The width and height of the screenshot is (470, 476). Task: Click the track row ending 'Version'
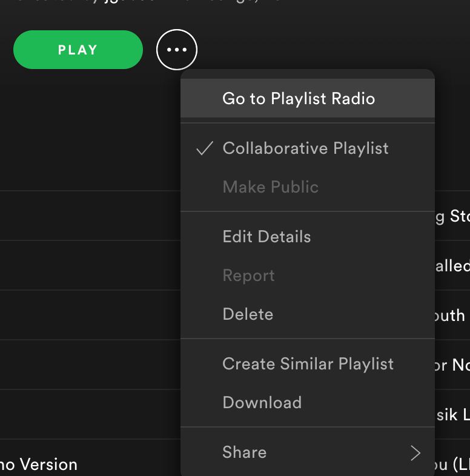pos(90,457)
